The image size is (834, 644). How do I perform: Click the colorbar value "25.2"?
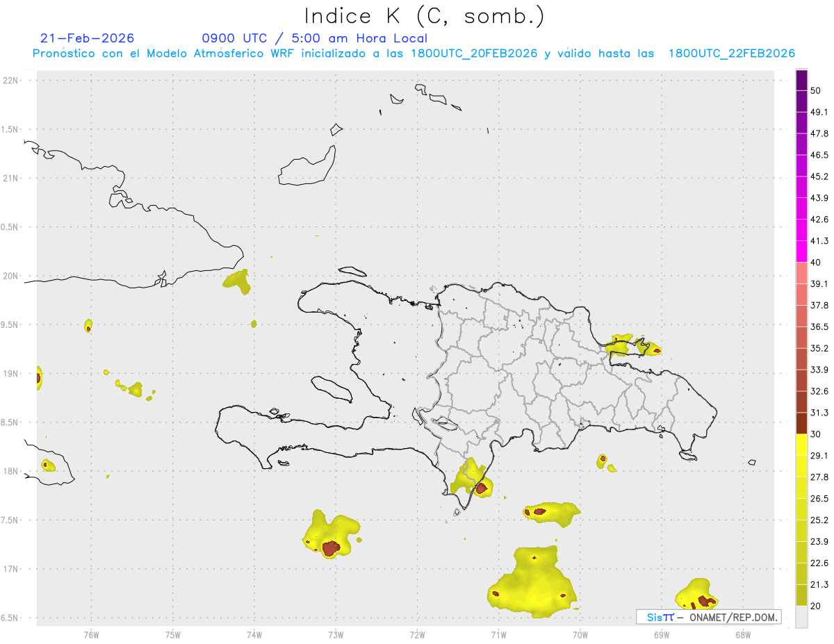pos(819,520)
